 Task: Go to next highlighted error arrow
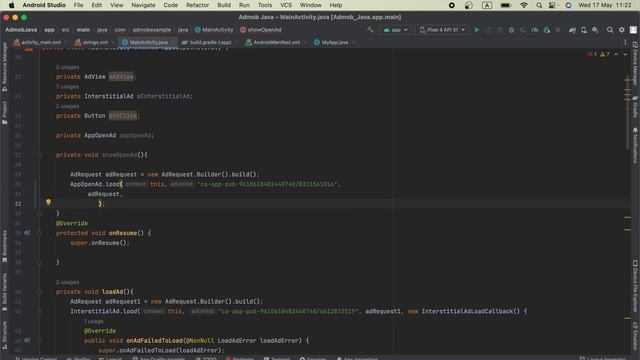click(x=625, y=54)
